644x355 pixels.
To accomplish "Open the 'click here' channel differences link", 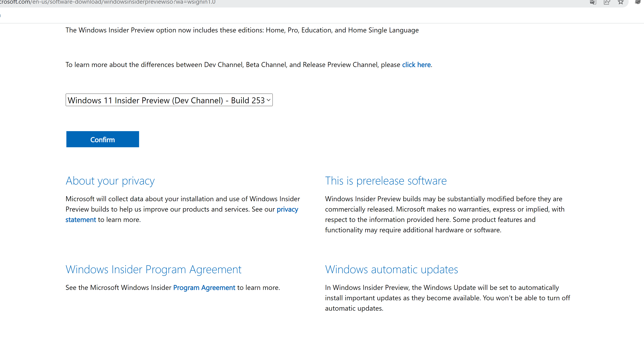I will tap(416, 65).
